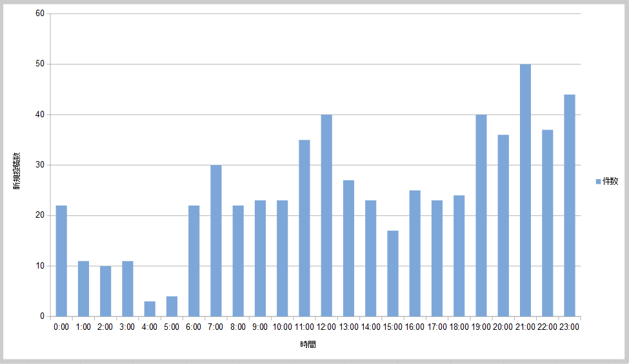
Task: Click the blue legend marker for 件数
Action: tap(598, 182)
